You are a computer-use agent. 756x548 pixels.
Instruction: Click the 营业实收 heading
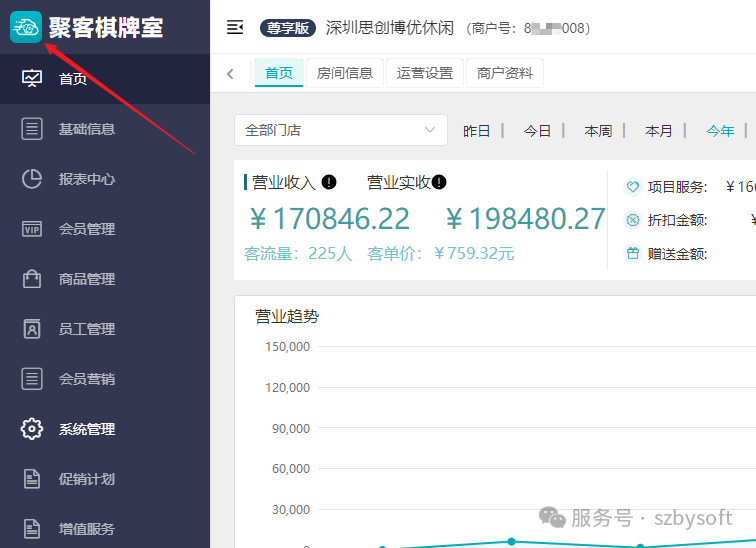[x=399, y=183]
